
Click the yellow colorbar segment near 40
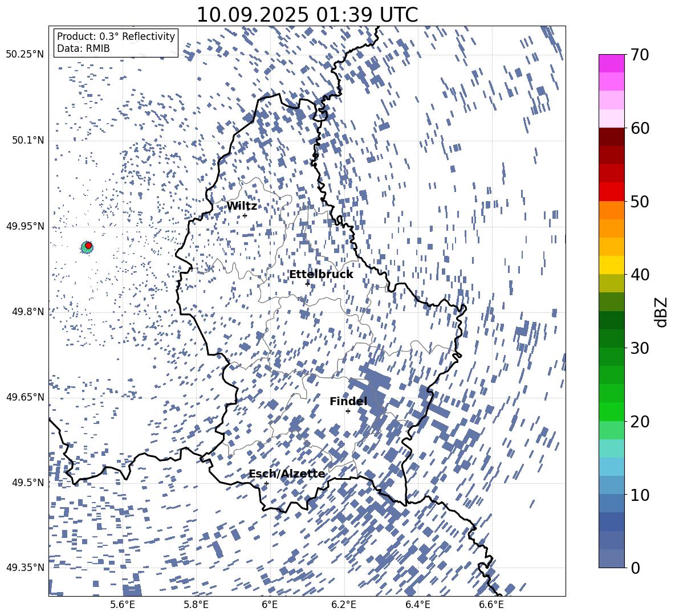point(611,265)
